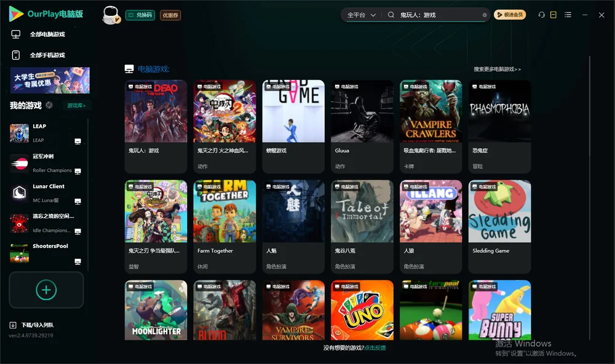Click the PC icon under ShootersPool
Image resolution: width=615 pixels, height=364 pixels.
point(77,262)
